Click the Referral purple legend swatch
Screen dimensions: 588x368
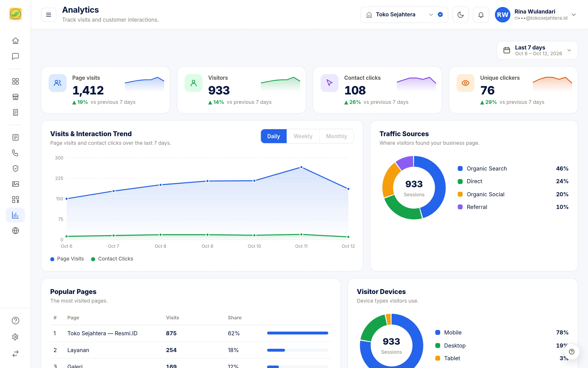point(460,207)
